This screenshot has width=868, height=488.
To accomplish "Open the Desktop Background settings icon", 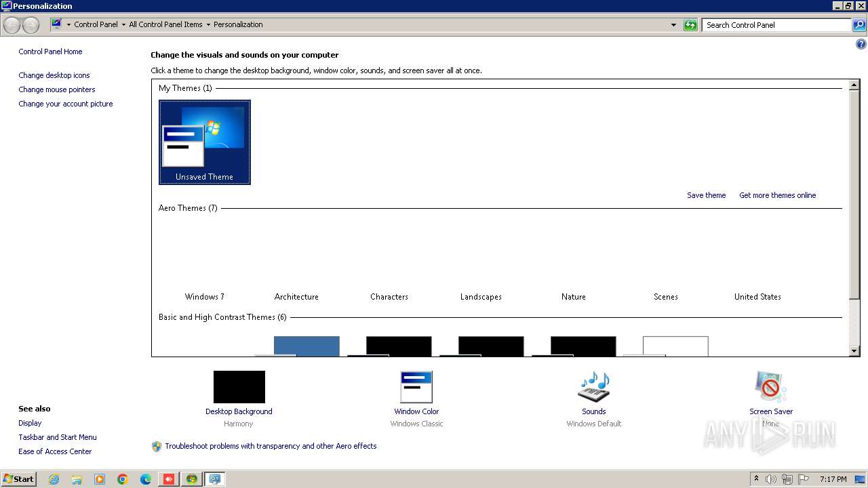I will point(239,387).
